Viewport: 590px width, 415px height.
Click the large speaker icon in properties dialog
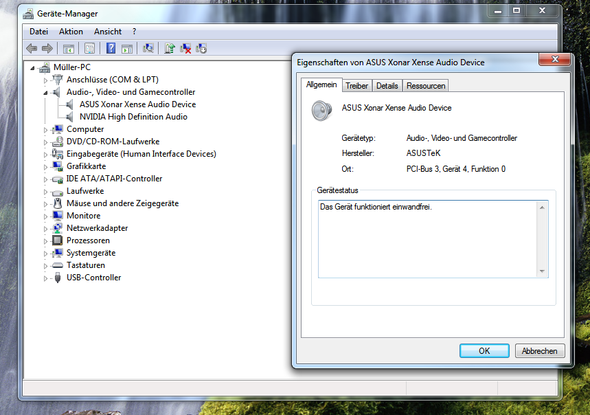click(x=322, y=110)
